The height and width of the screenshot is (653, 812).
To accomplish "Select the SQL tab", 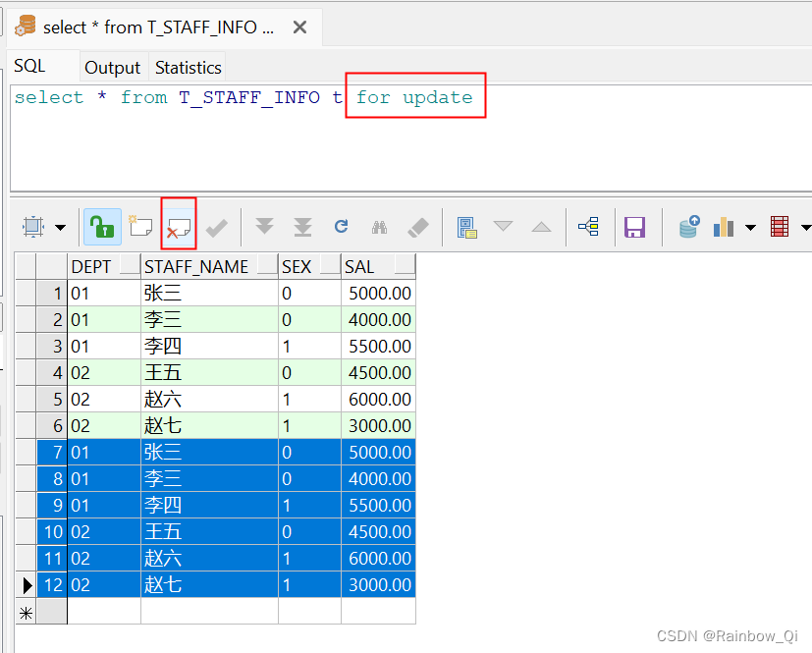I will pos(28,65).
